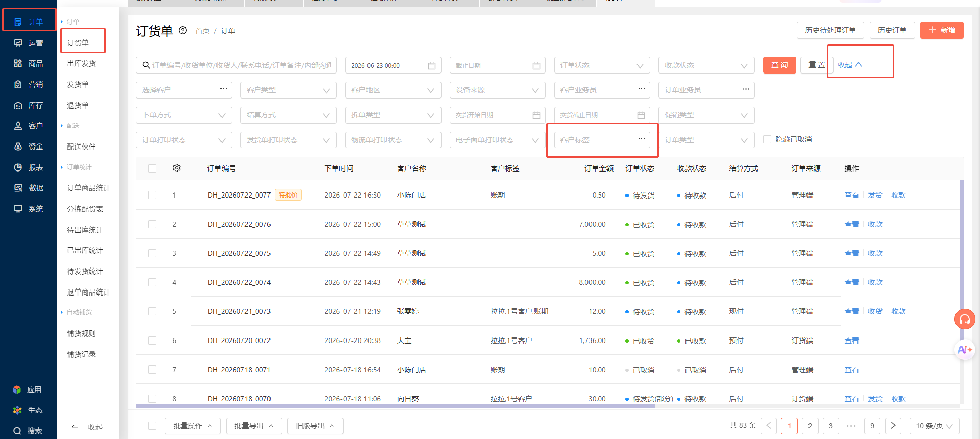Open the 生态 icon in sidebar
Screen dimensions: 980x439
point(17,410)
